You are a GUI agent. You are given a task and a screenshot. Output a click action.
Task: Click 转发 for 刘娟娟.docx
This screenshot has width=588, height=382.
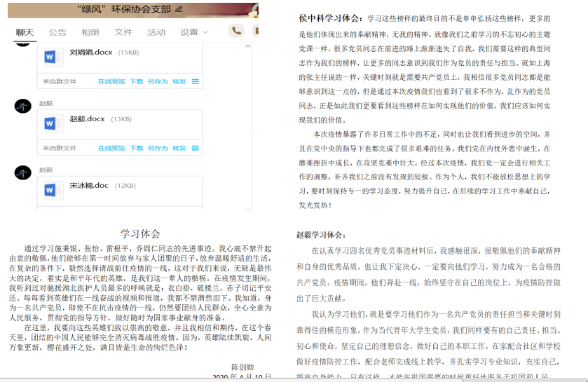179,81
